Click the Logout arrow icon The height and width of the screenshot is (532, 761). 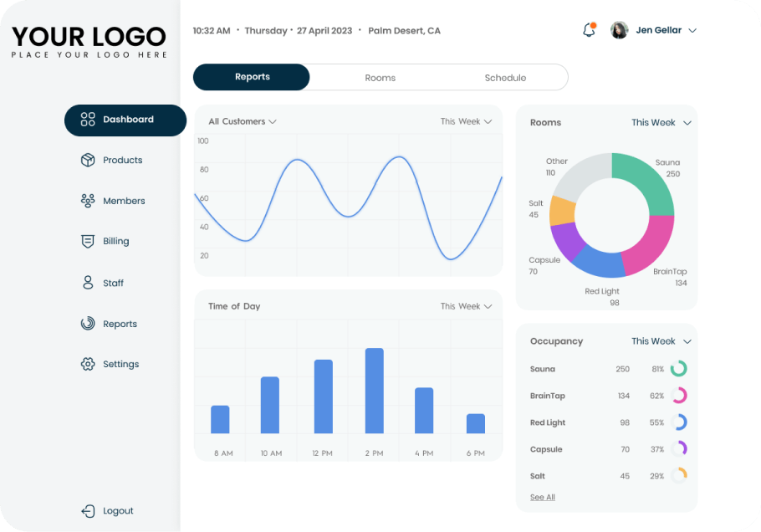(88, 510)
